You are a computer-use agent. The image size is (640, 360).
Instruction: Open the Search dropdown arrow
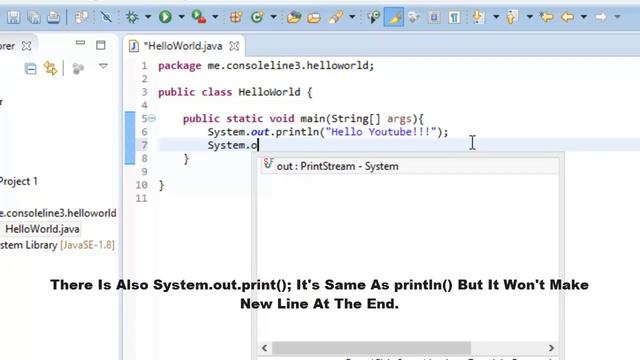pos(352,17)
